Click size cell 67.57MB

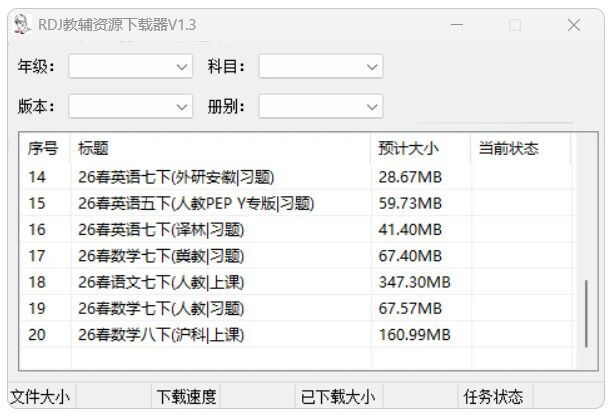[410, 308]
